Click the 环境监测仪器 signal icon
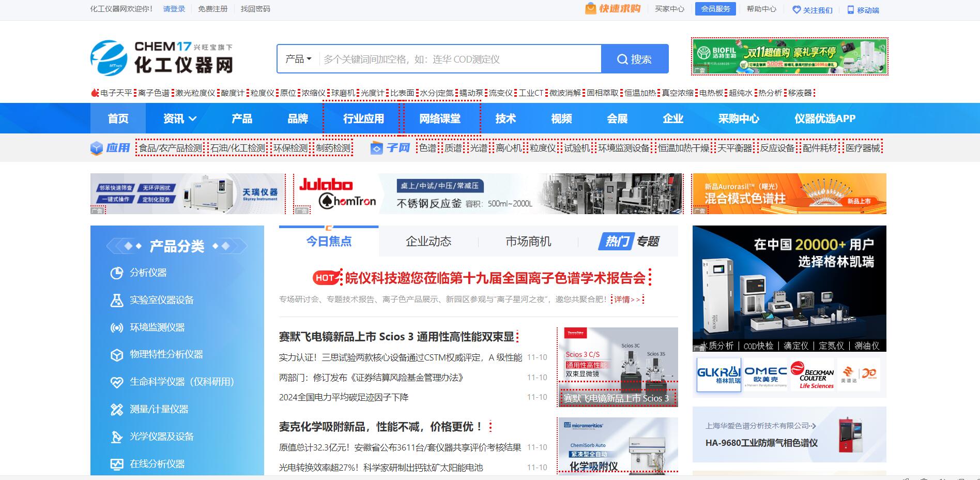980x480 pixels. pyautogui.click(x=117, y=328)
